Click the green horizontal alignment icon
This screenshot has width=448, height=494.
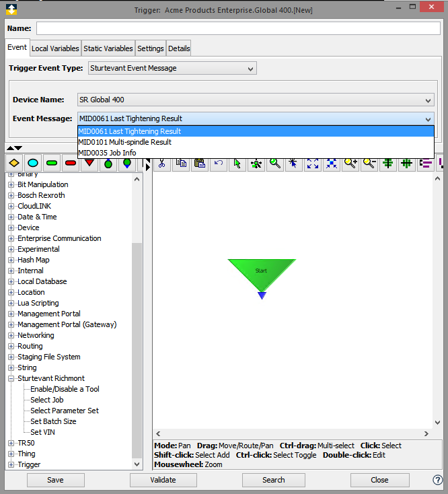click(x=388, y=163)
